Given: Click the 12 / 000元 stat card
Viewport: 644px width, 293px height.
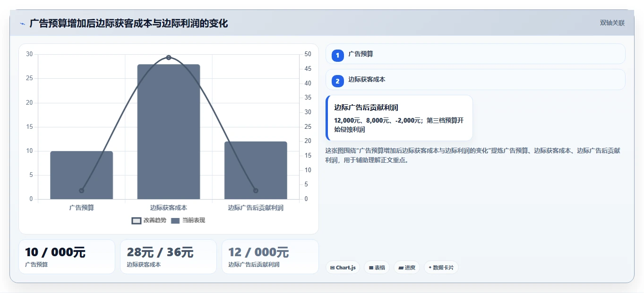Looking at the screenshot, I should 270,257.
